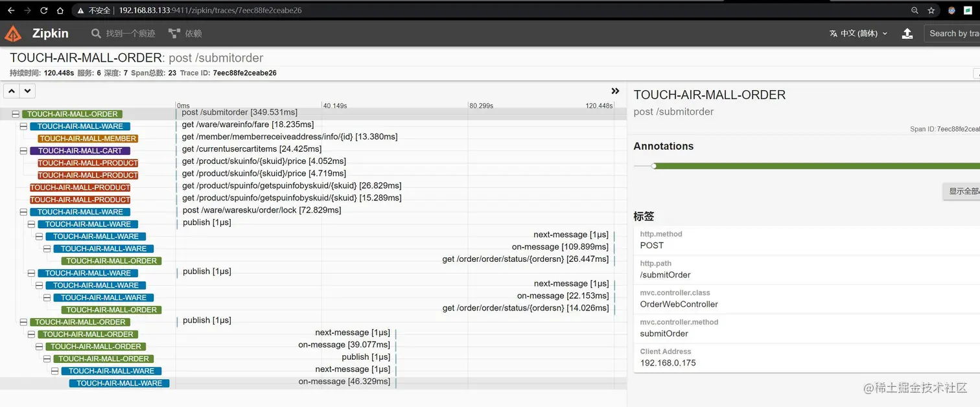Screen dimensions: 980x407
Task: Select the TOUCH-AIR-MALL-MEMBER service label
Action: pos(88,139)
